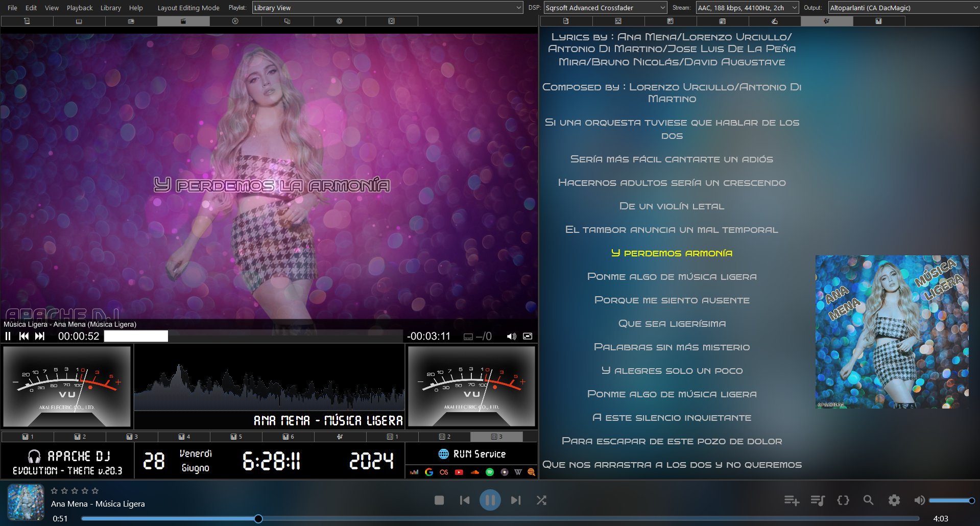Click the colored bar chart service icon
The image size is (980, 526).
click(x=414, y=472)
